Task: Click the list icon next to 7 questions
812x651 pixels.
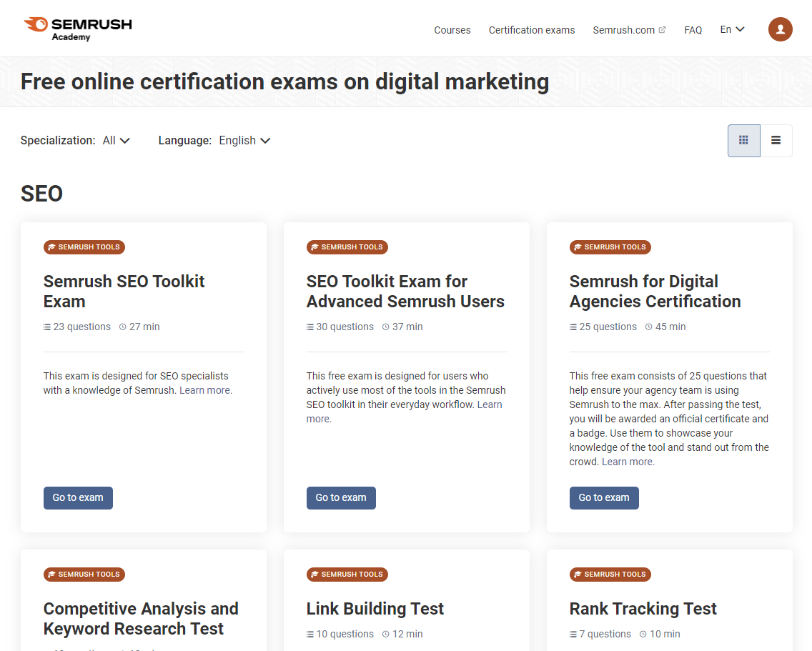Action: pos(573,634)
